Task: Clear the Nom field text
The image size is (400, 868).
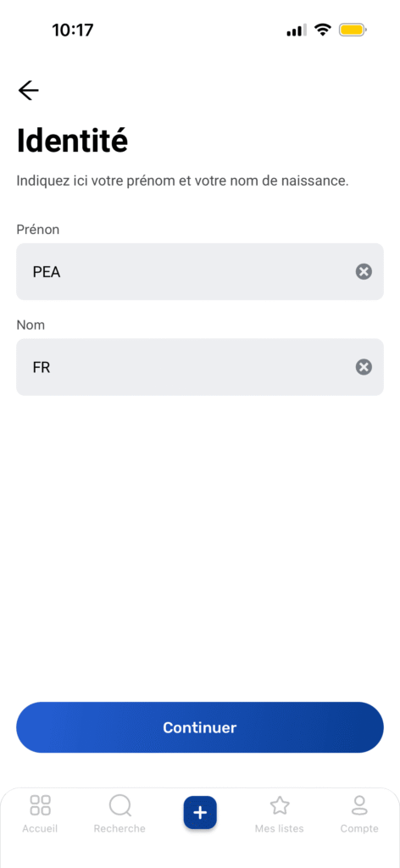Action: tap(364, 367)
